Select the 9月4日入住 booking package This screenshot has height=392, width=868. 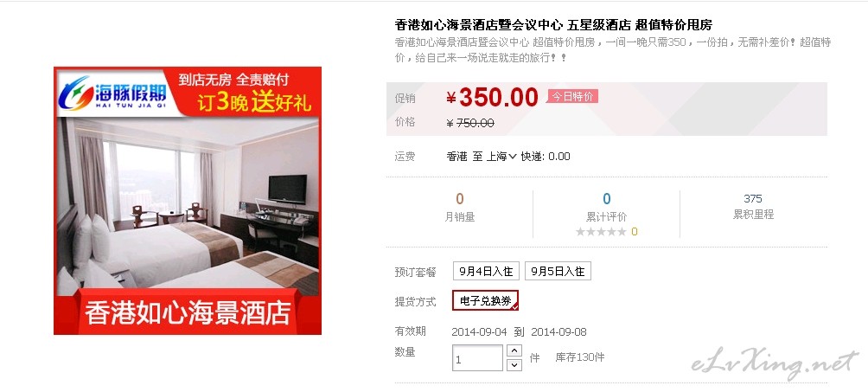486,271
